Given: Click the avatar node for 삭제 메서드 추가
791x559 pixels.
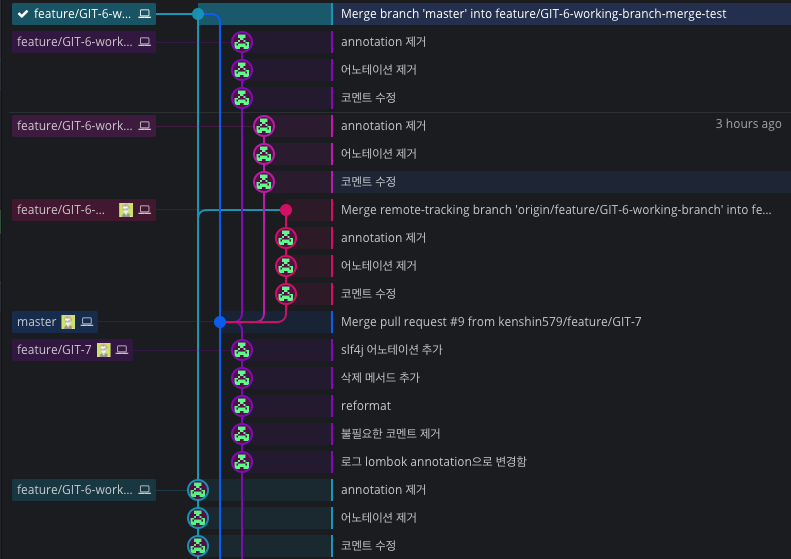Looking at the screenshot, I should [x=242, y=378].
